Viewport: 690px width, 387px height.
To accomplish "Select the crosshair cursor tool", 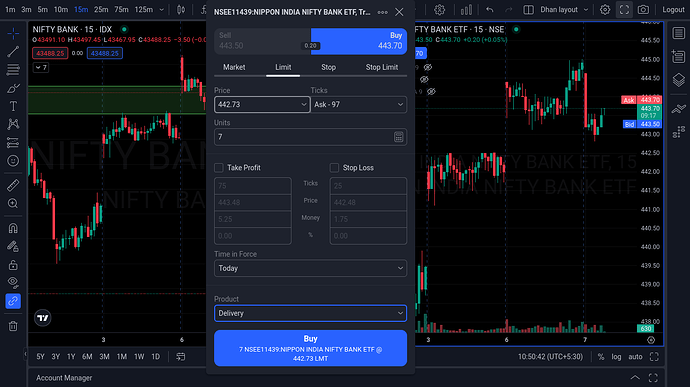I will tap(13, 33).
